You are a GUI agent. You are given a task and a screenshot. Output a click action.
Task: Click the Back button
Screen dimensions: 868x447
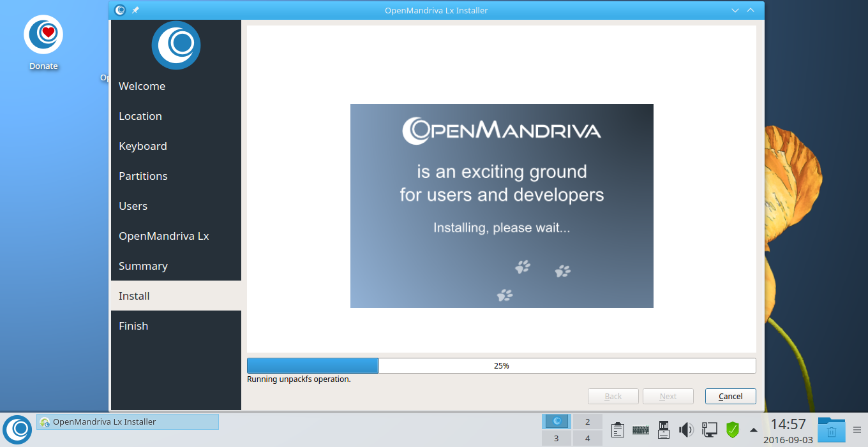(x=613, y=396)
